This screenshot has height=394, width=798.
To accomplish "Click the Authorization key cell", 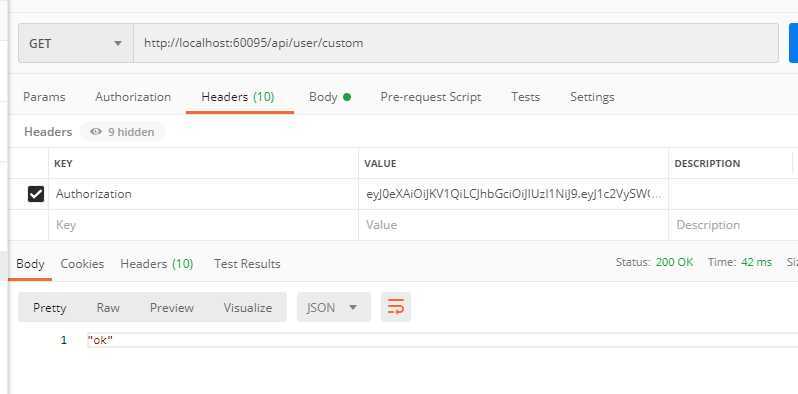I will pyautogui.click(x=204, y=194).
